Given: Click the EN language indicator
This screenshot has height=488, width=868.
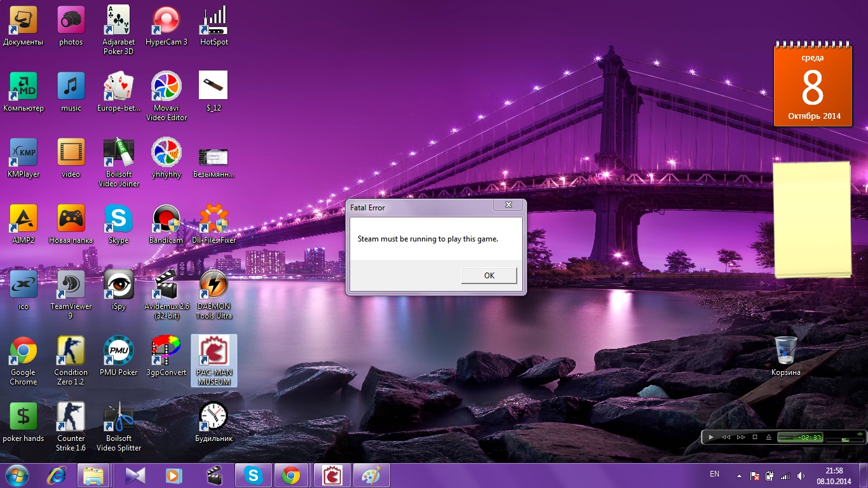Looking at the screenshot, I should 714,474.
